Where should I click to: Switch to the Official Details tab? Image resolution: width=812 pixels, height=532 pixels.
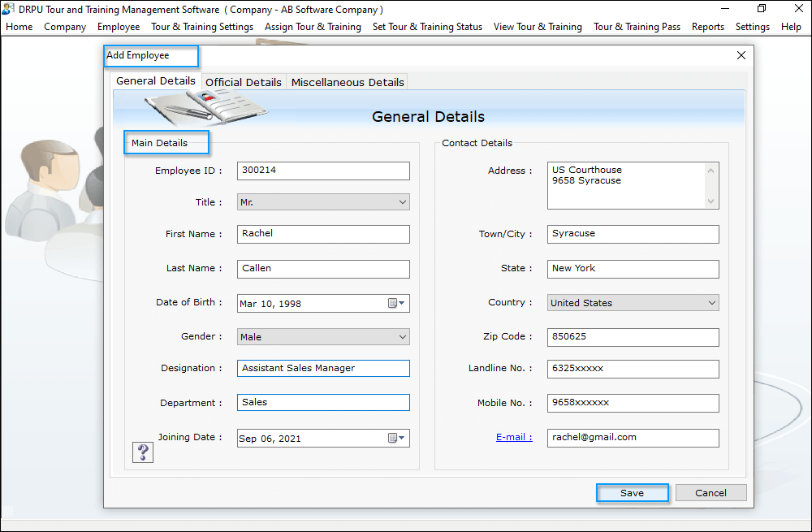[x=244, y=82]
